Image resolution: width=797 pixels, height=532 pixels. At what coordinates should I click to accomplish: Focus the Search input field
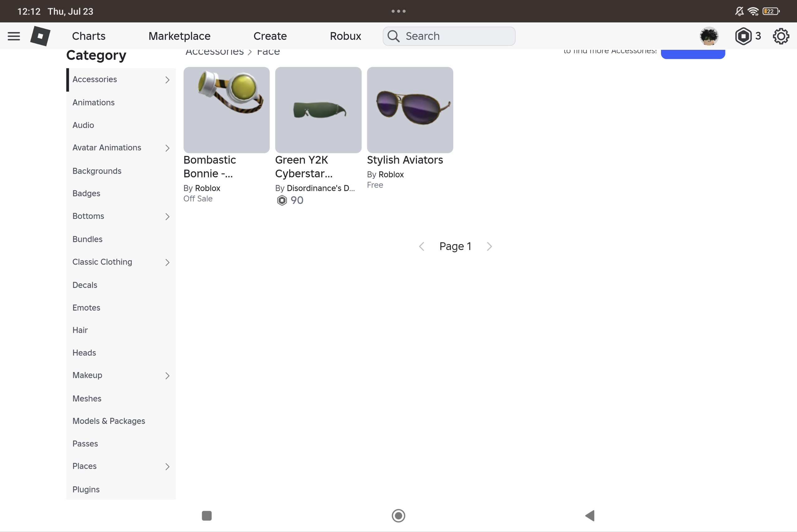tap(449, 36)
